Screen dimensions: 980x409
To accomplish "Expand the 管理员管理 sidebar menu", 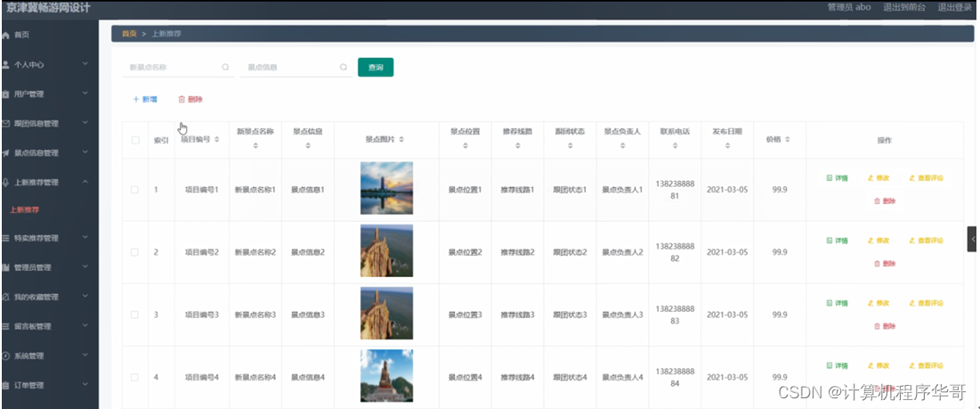I will pyautogui.click(x=49, y=267).
